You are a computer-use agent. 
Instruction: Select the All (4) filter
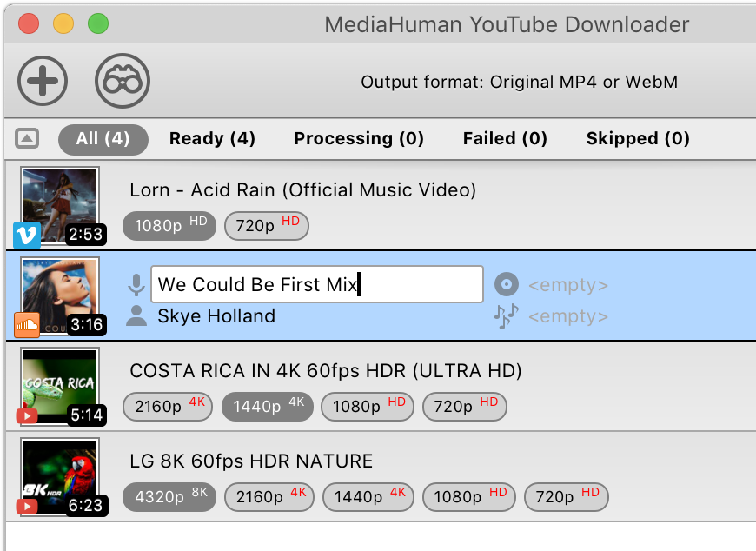pyautogui.click(x=103, y=138)
